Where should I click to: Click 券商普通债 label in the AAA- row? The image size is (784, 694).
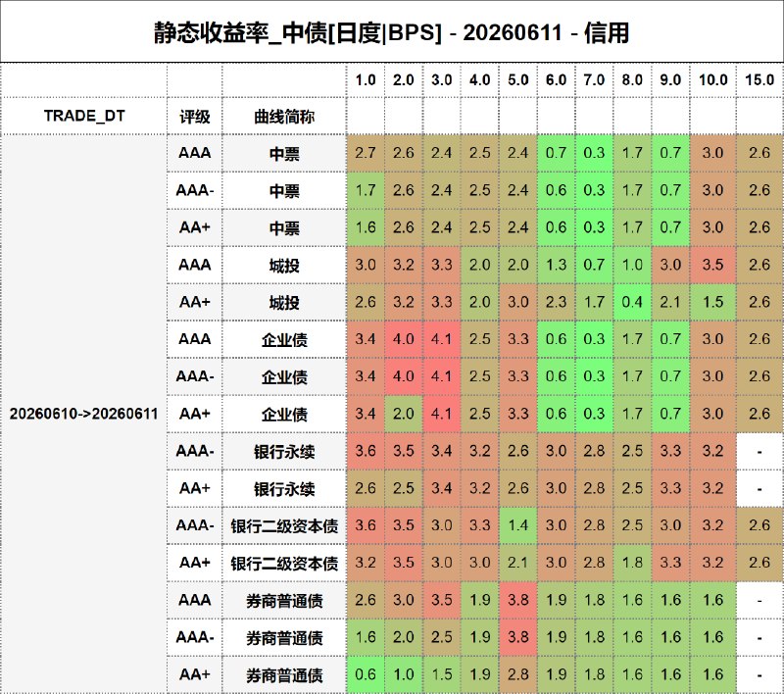coord(284,638)
